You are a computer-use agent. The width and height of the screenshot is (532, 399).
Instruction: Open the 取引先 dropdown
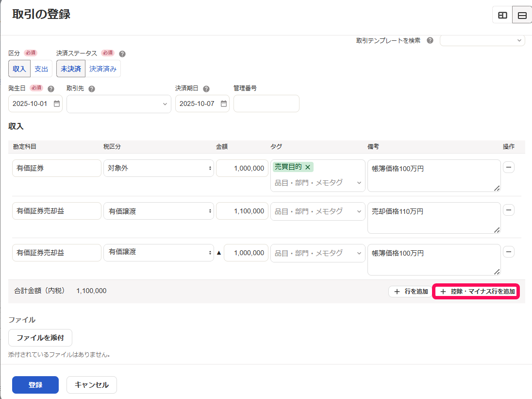119,104
